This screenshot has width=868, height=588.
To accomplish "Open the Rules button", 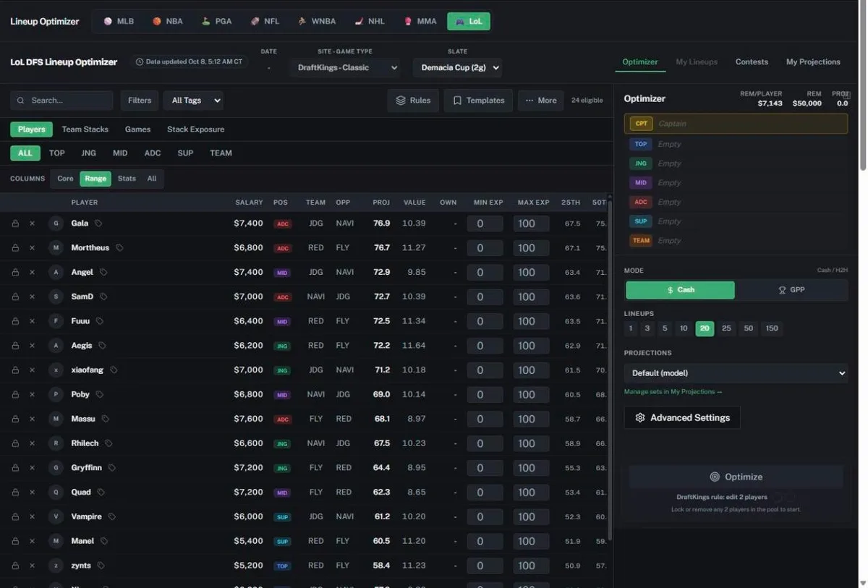I will [413, 101].
